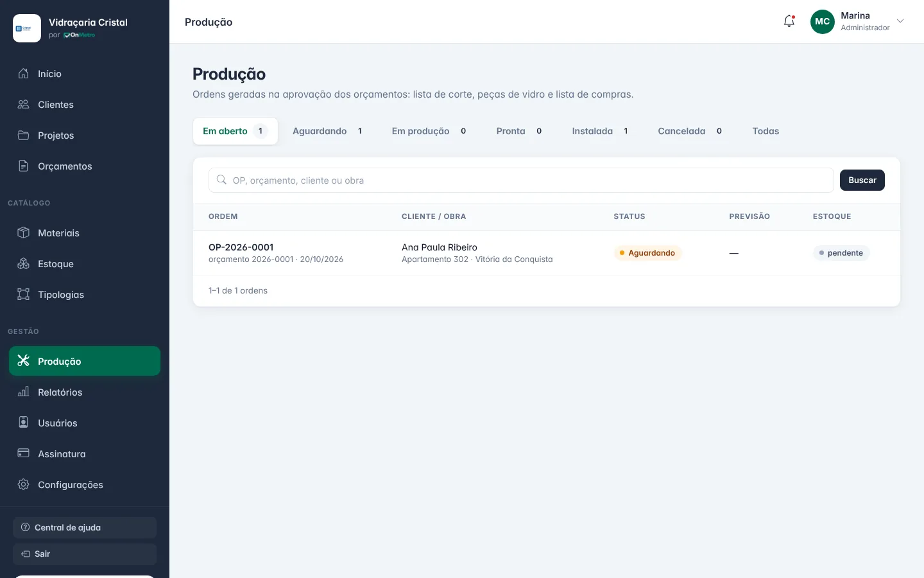This screenshot has height=578, width=924.
Task: Click the Sair button
Action: 85,554
